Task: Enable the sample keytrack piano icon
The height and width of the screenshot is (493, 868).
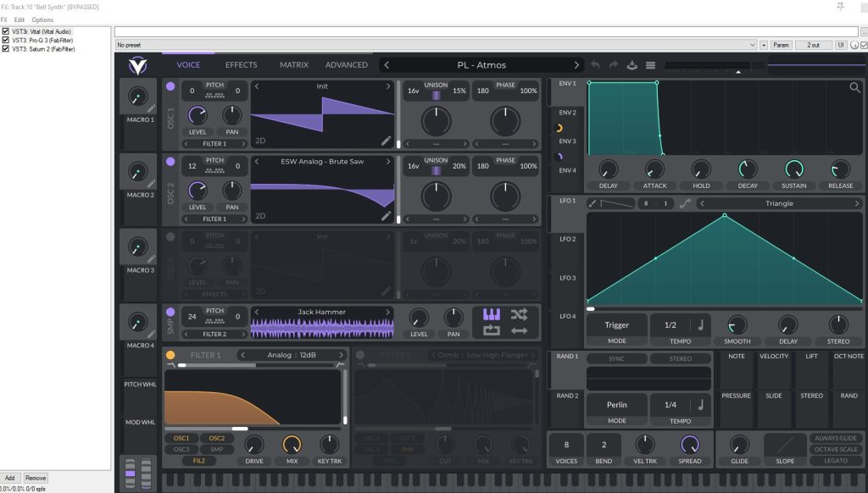Action: coord(492,315)
